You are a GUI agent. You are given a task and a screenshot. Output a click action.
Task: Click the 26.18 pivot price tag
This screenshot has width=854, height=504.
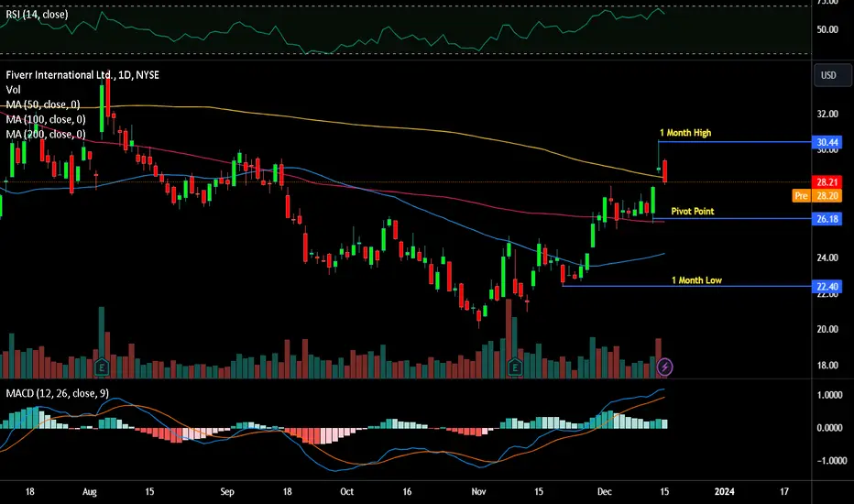tap(827, 219)
